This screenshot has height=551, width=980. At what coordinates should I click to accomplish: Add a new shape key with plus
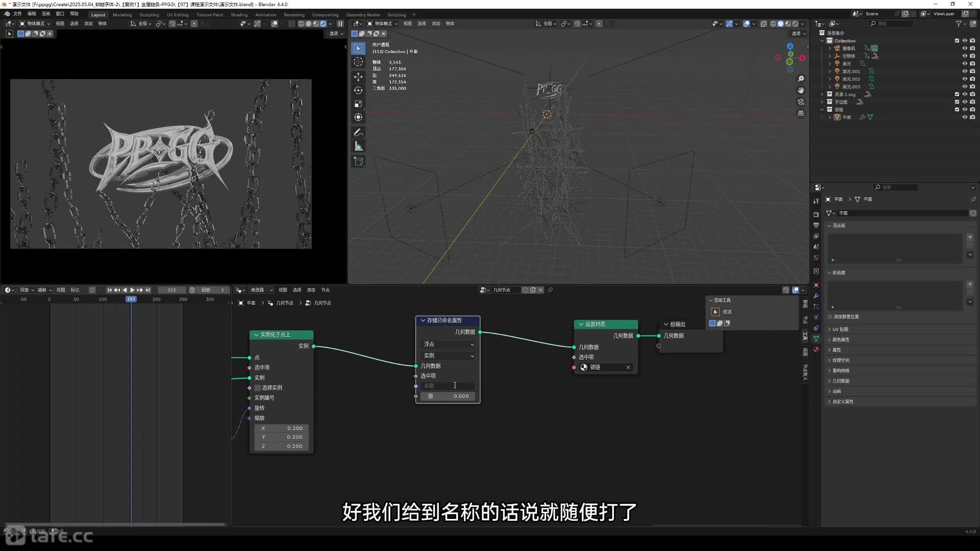[x=970, y=284]
